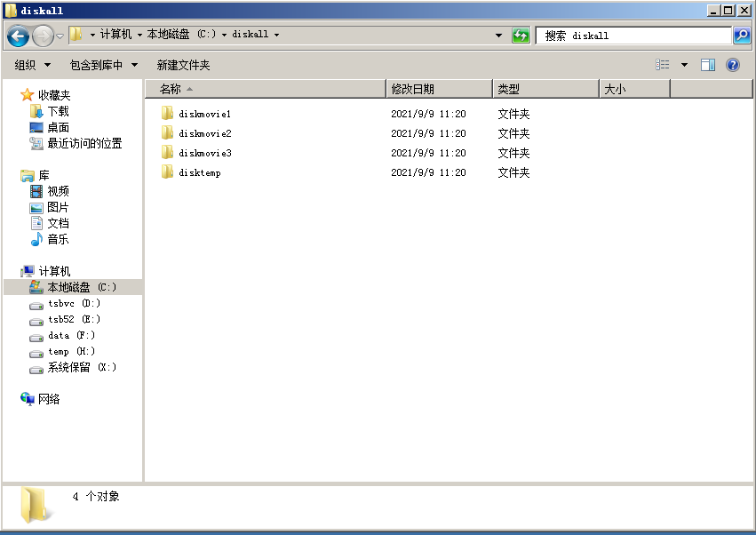This screenshot has height=535, width=756.
Task: Open the view options dropdown arrow
Action: 684,65
